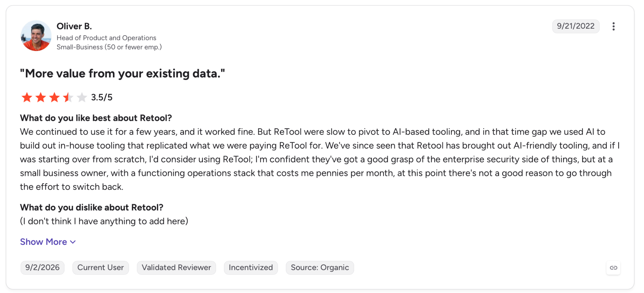Image resolution: width=644 pixels, height=293 pixels.
Task: Click the review title More value from your existing data
Action: point(123,74)
